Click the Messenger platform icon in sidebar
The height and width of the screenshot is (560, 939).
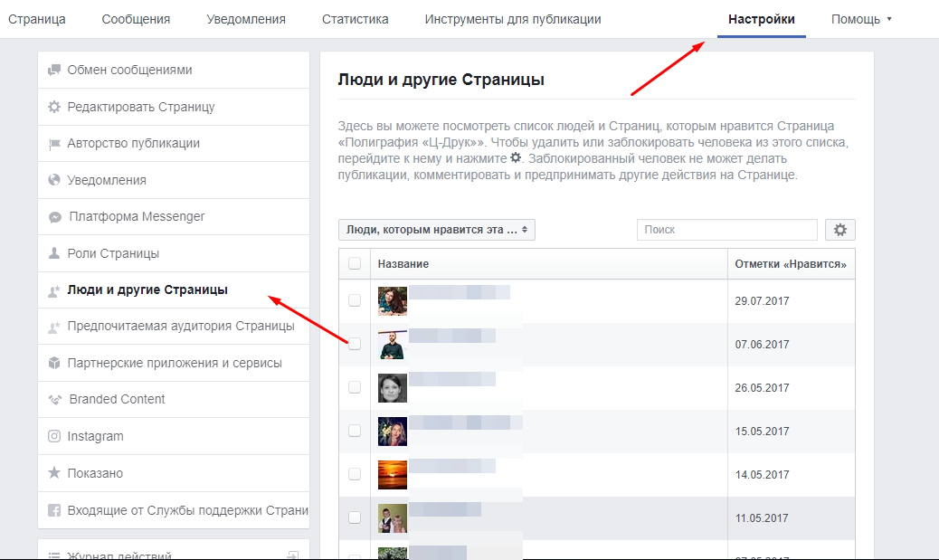click(x=54, y=217)
